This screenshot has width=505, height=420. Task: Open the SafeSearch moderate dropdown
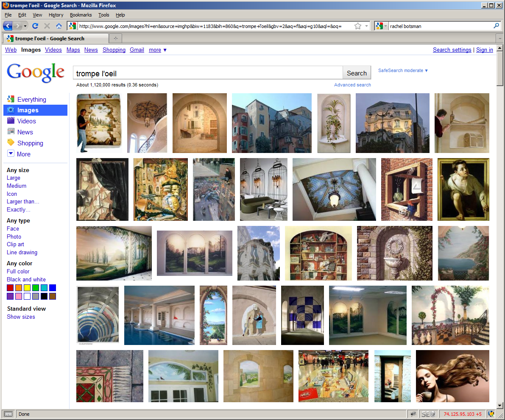point(403,70)
